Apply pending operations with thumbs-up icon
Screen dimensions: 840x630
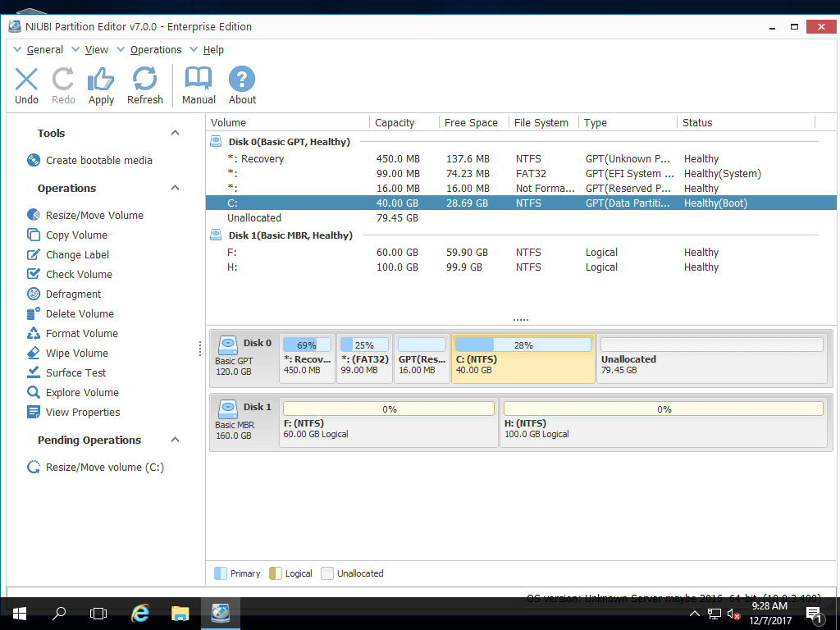click(x=101, y=80)
